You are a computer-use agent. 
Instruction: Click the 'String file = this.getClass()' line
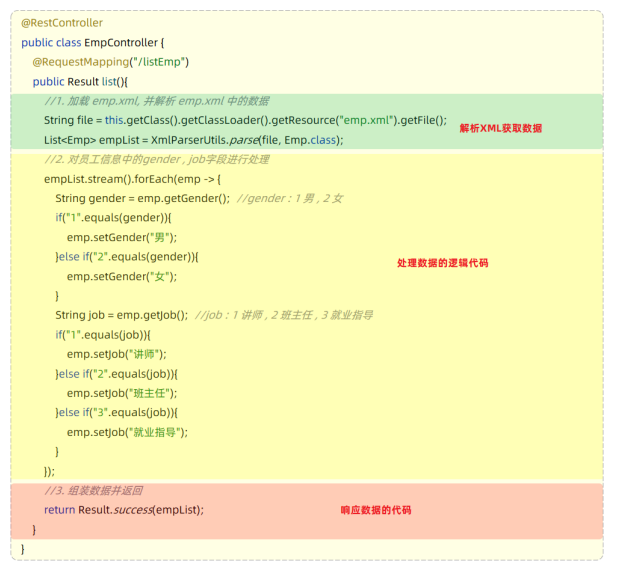coord(245,120)
